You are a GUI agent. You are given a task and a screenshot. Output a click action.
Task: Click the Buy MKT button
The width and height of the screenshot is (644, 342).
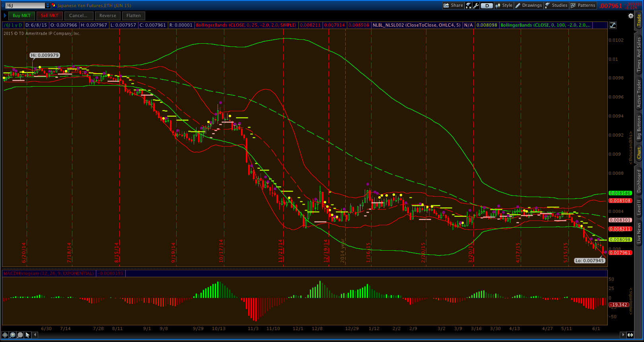21,15
